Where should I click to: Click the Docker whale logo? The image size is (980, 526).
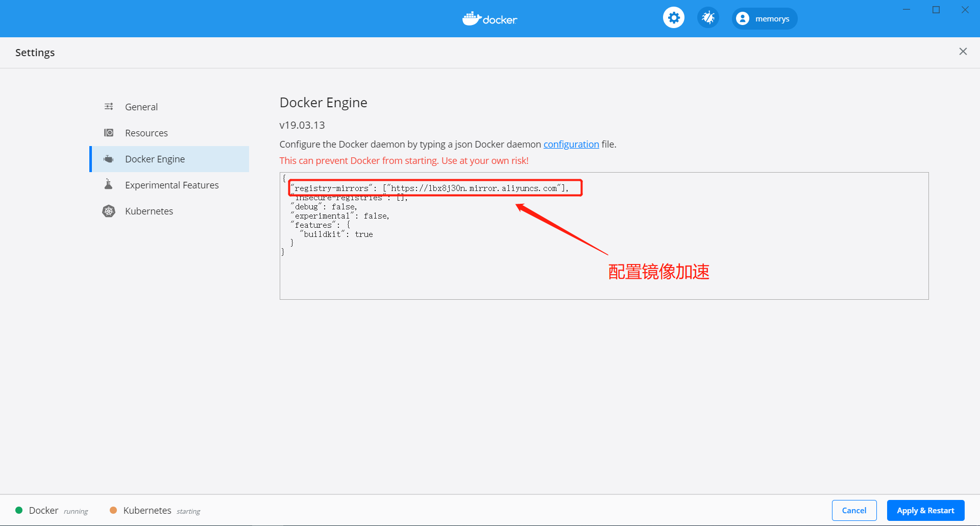click(x=489, y=19)
